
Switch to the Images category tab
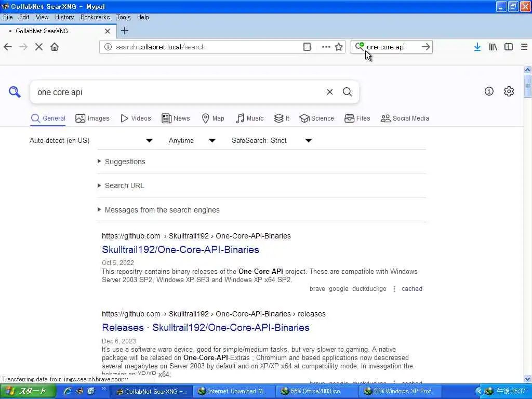pos(92,118)
